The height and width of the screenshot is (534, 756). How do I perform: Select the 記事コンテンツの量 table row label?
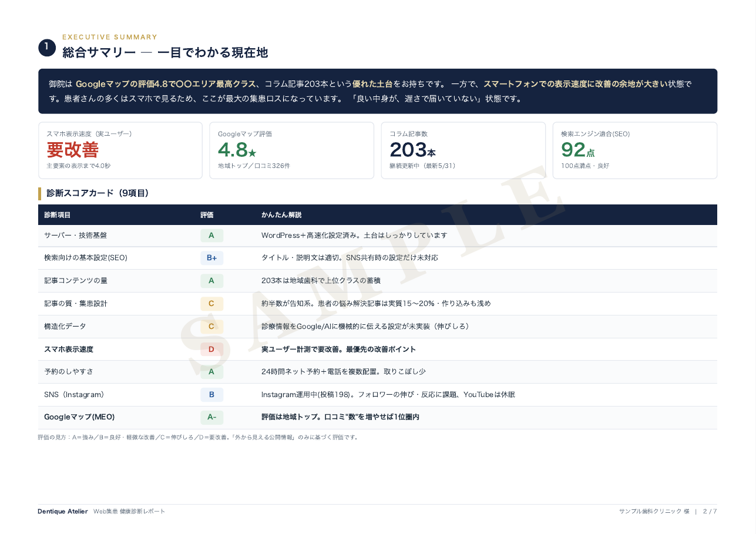(76, 281)
